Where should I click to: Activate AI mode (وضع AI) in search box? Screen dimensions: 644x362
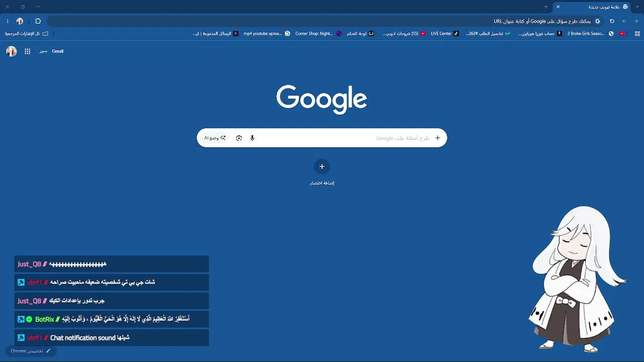215,138
